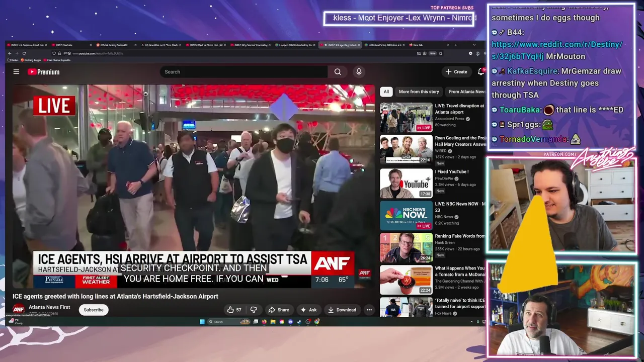This screenshot has width=644, height=362.
Task: Select More from this story chip
Action: click(419, 92)
